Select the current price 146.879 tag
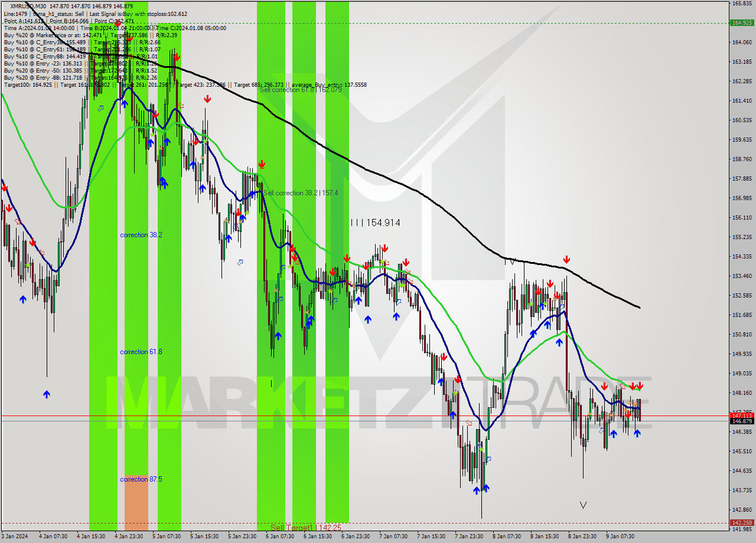The image size is (756, 543). pos(741,421)
